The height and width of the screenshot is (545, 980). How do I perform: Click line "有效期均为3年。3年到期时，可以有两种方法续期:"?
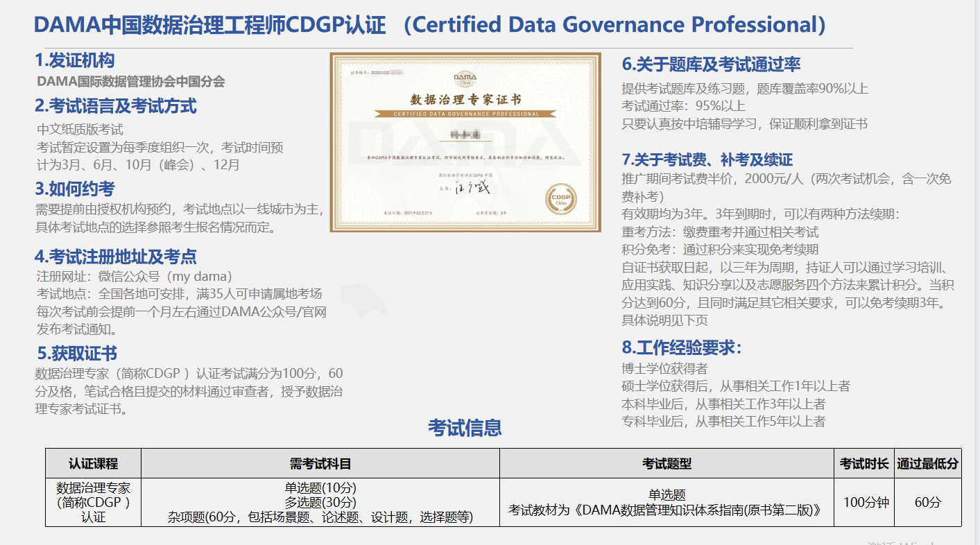tap(761, 214)
